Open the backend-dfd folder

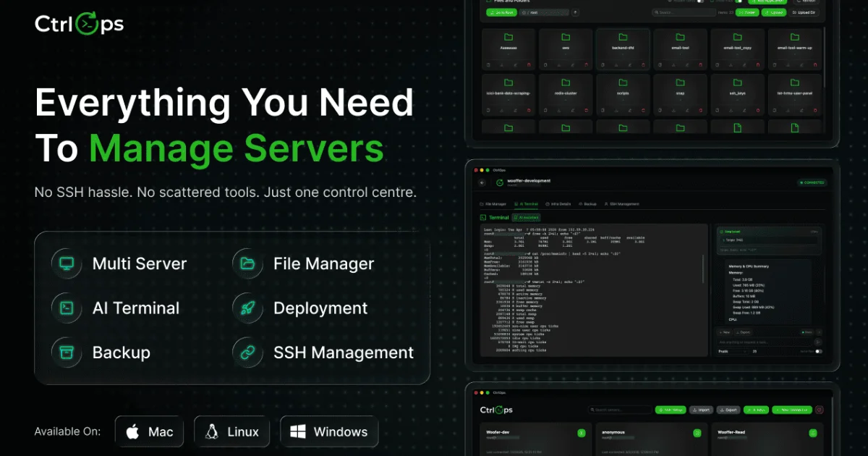pyautogui.click(x=623, y=49)
